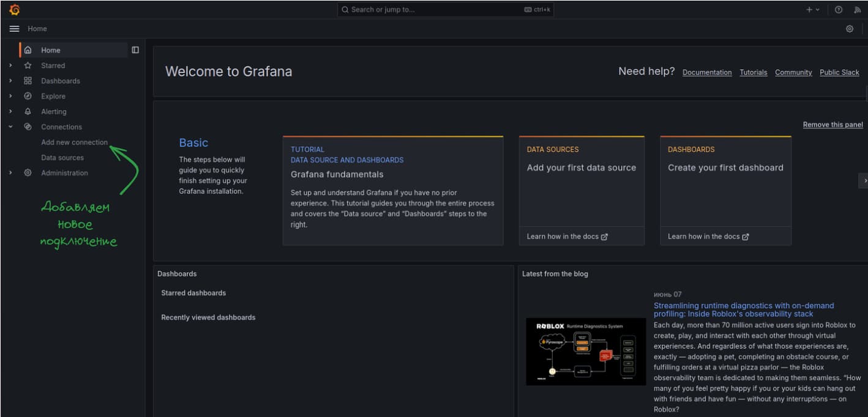Click the Grafana logo icon
The image size is (868, 417).
(15, 9)
